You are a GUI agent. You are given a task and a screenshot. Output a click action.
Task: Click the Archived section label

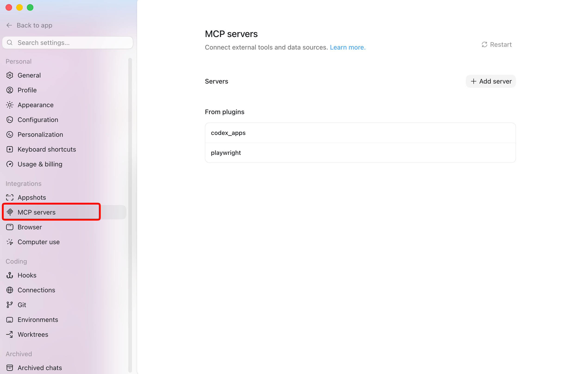point(19,354)
